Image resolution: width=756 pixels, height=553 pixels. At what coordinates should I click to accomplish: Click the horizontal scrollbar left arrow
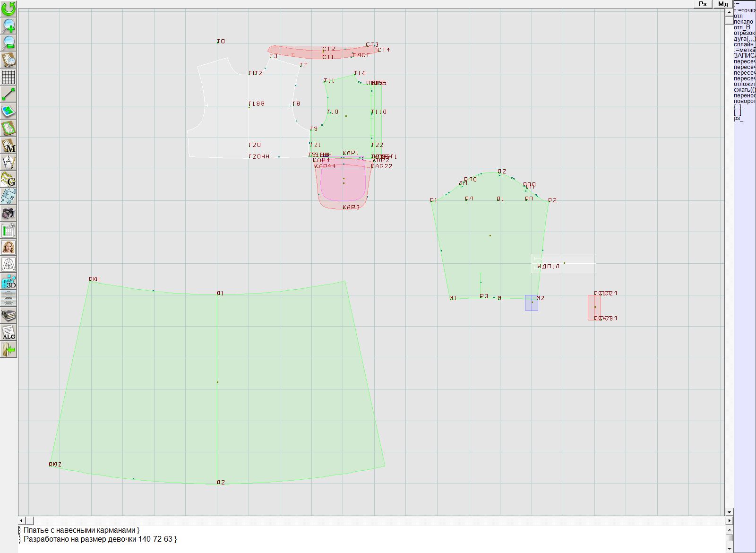22,520
